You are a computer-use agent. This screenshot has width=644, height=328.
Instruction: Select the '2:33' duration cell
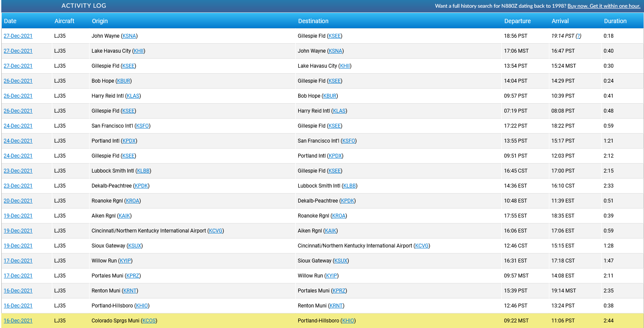click(608, 186)
